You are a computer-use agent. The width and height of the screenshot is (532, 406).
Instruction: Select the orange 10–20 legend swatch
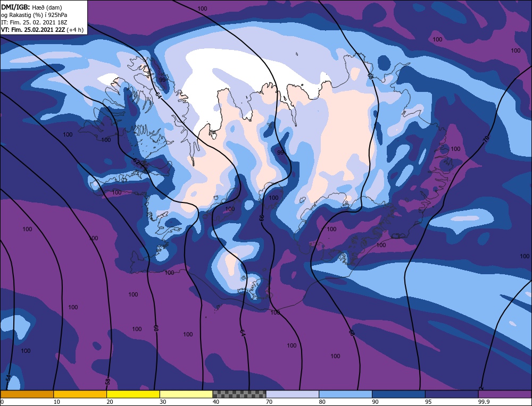[80, 394]
